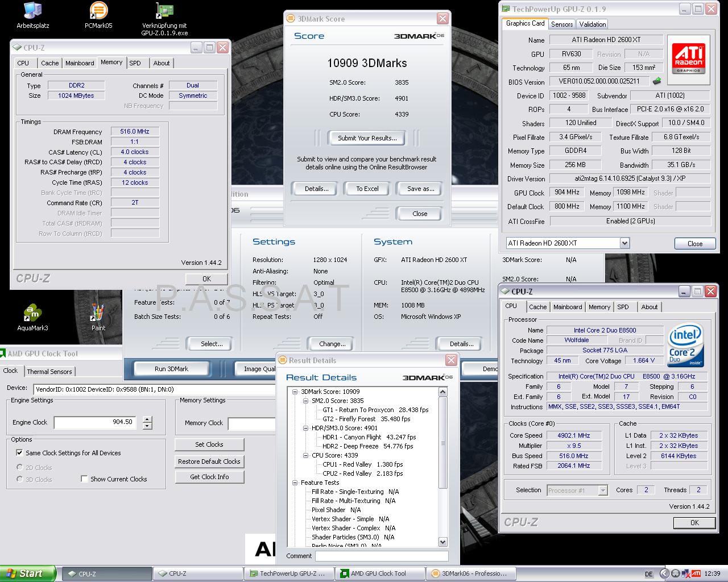The image size is (728, 582).
Task: Click the Memory Clock input field
Action: (x=252, y=423)
